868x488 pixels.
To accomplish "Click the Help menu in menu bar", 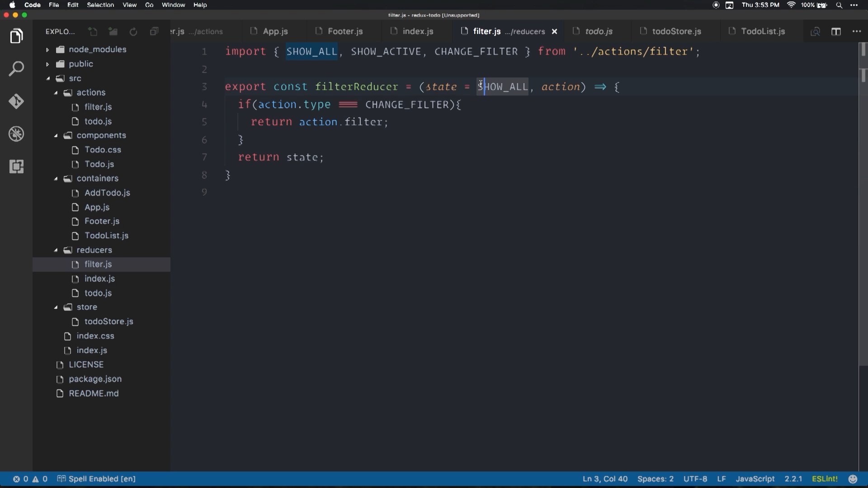I will pyautogui.click(x=200, y=5).
